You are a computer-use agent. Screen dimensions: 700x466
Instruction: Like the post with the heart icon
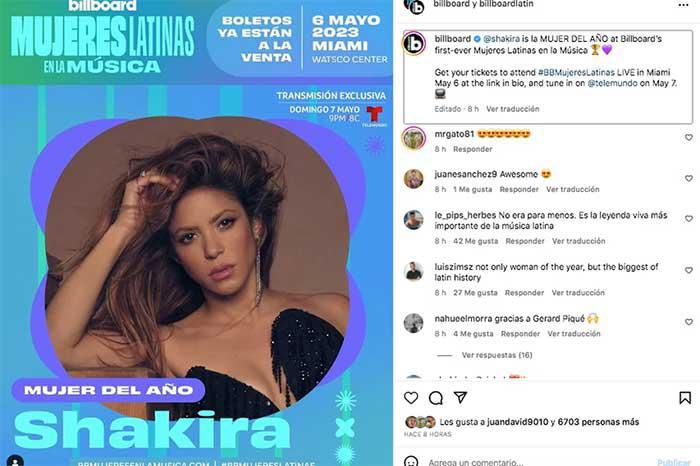[411, 398]
